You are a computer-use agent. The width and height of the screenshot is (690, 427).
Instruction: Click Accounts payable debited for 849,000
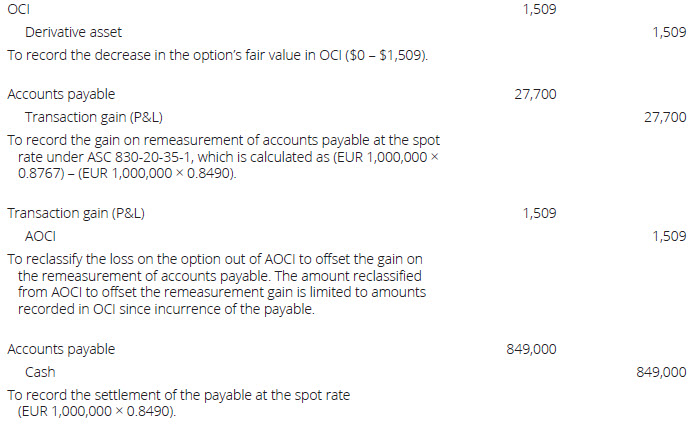tap(61, 349)
